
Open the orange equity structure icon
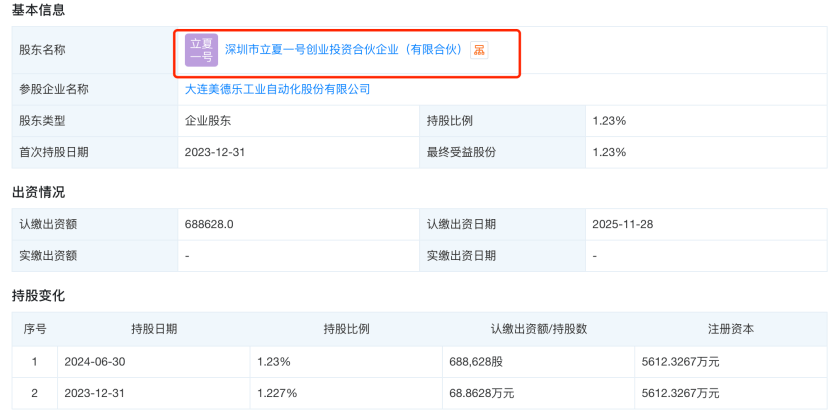pos(479,50)
